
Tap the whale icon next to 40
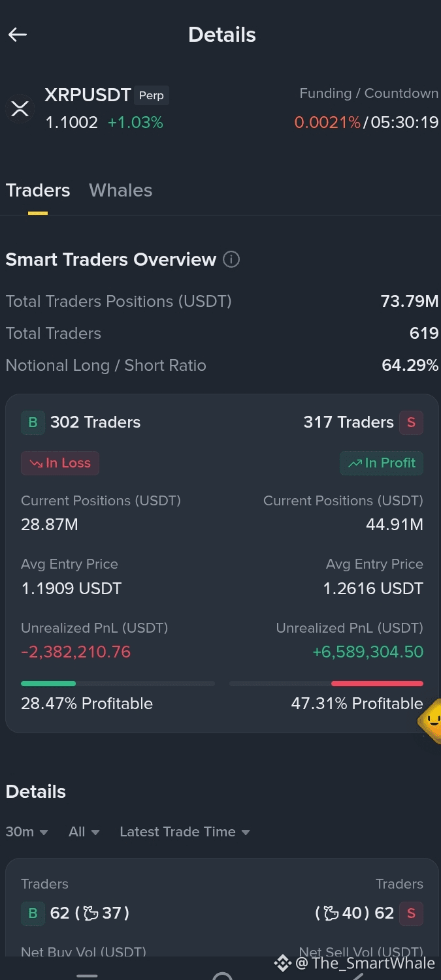331,913
